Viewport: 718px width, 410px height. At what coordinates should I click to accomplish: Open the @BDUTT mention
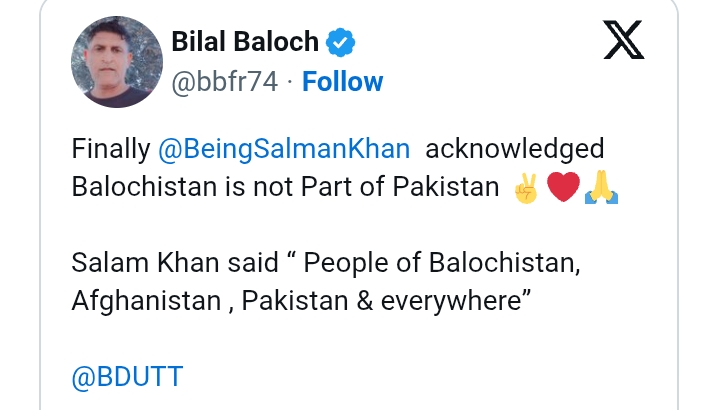(128, 377)
